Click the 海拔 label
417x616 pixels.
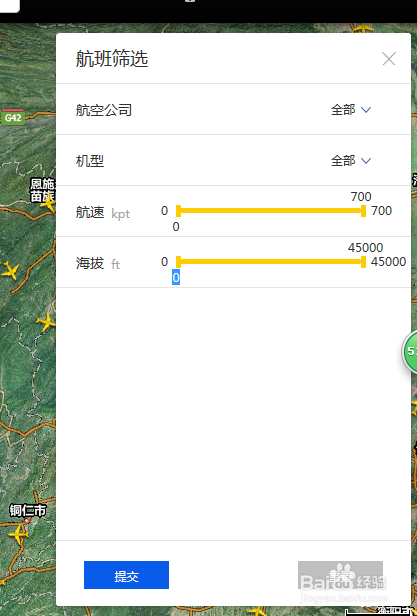tap(90, 263)
